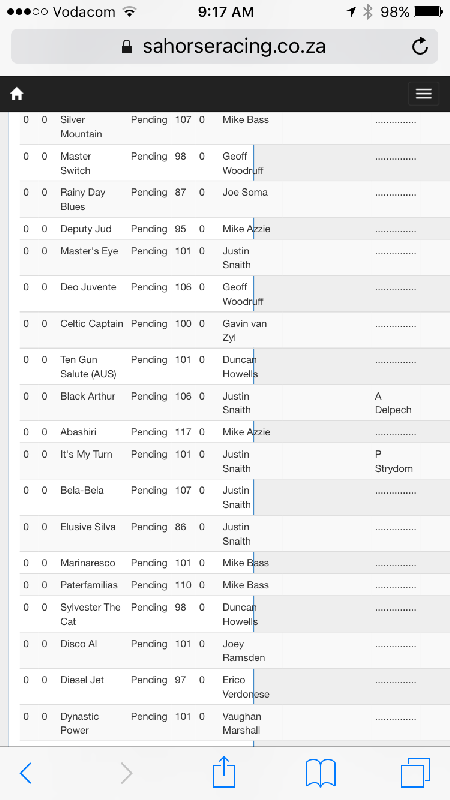Select the Dynastic Power row

(x=235, y=723)
